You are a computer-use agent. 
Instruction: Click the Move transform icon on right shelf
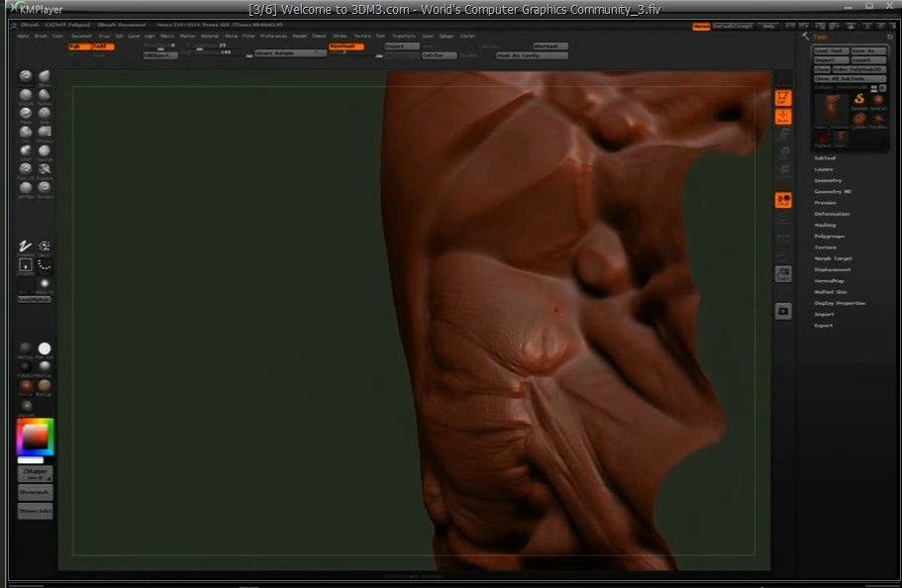[783, 134]
